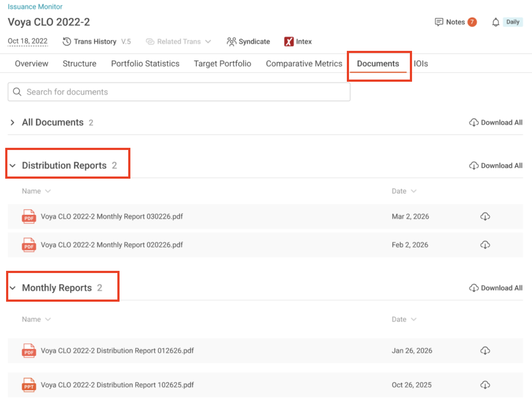The image size is (532, 413).
Task: Open the Syndicate view
Action: pos(248,42)
